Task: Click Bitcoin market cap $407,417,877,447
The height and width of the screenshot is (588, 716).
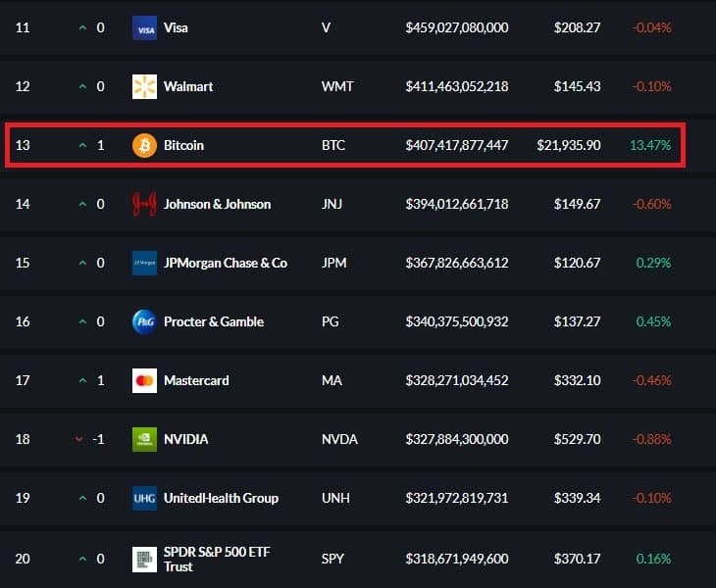Action: click(x=457, y=145)
